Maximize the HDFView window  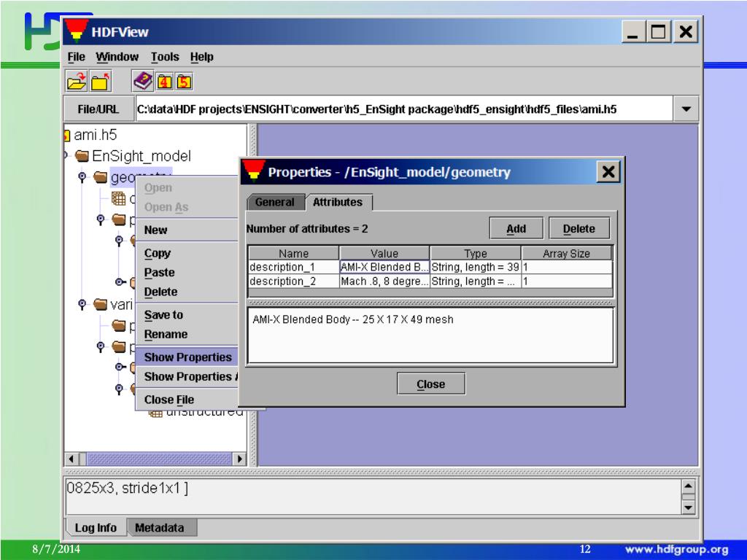tap(659, 32)
